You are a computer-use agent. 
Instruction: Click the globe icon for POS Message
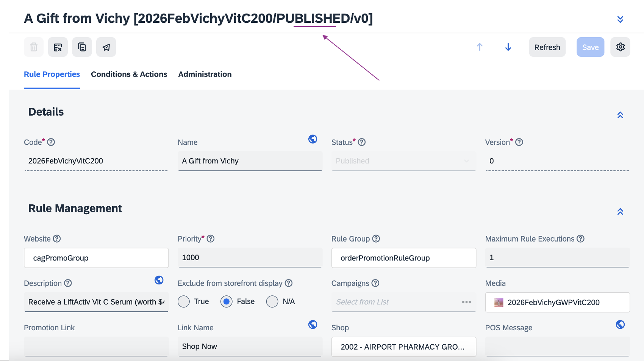[x=620, y=325]
